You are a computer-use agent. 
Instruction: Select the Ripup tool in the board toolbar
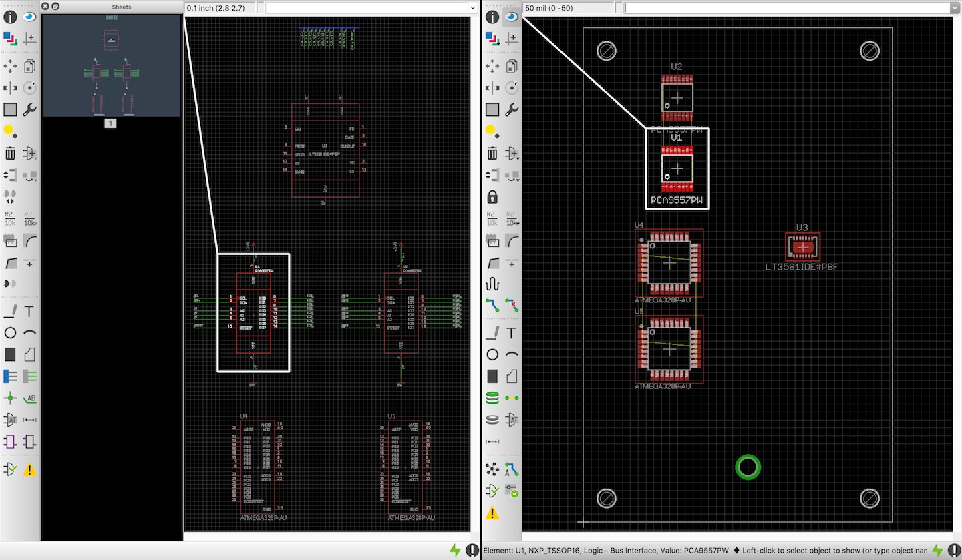511,305
